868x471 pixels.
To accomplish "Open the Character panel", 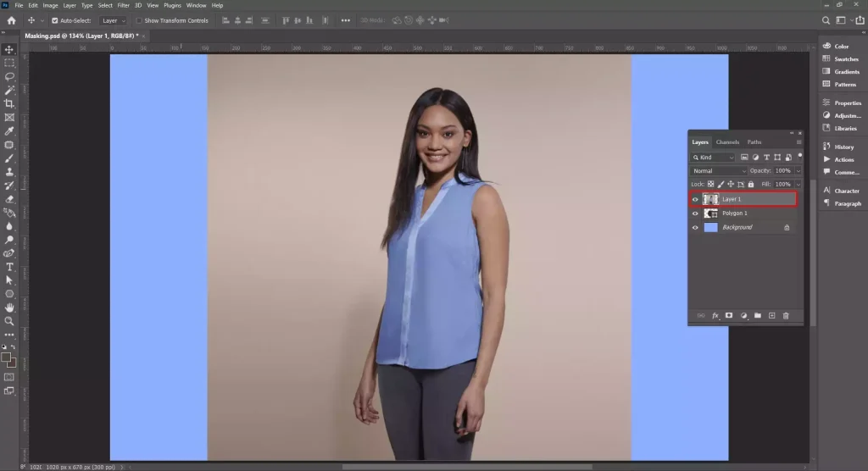I will [841, 191].
